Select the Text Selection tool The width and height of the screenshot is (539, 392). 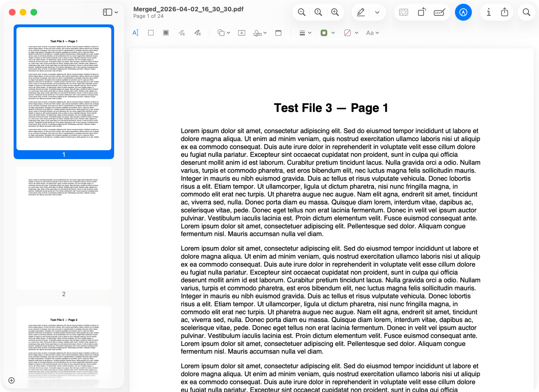coord(136,33)
